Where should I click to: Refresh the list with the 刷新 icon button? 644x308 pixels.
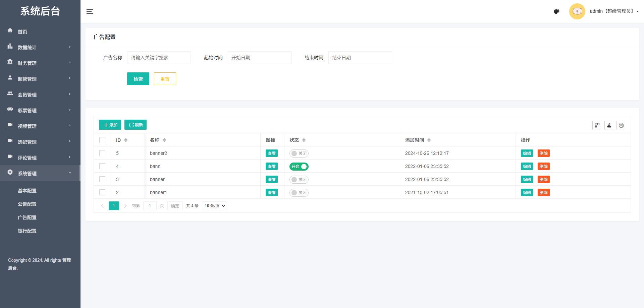point(135,125)
